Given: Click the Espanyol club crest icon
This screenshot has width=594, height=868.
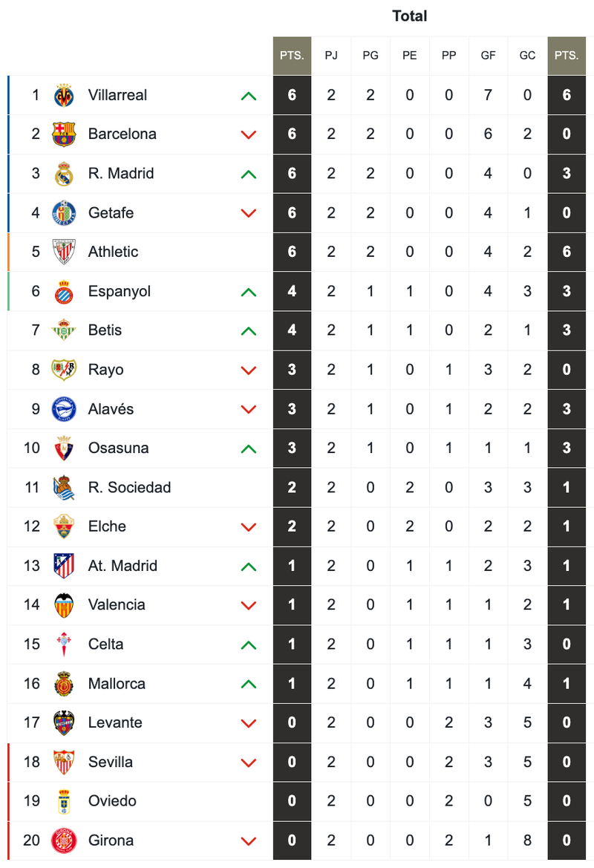Looking at the screenshot, I should click(x=64, y=291).
